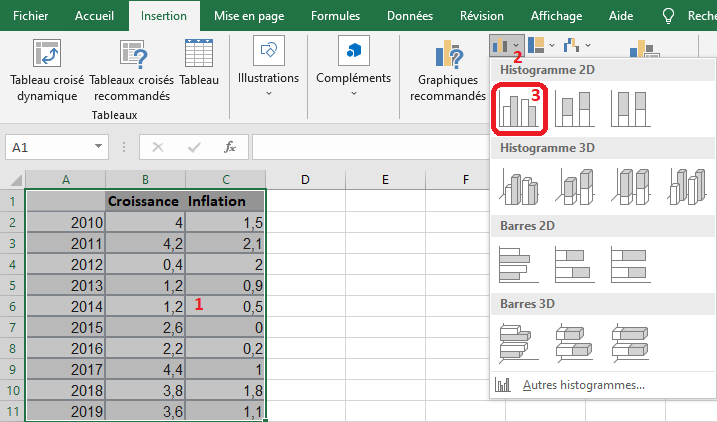Select column D header

(305, 180)
